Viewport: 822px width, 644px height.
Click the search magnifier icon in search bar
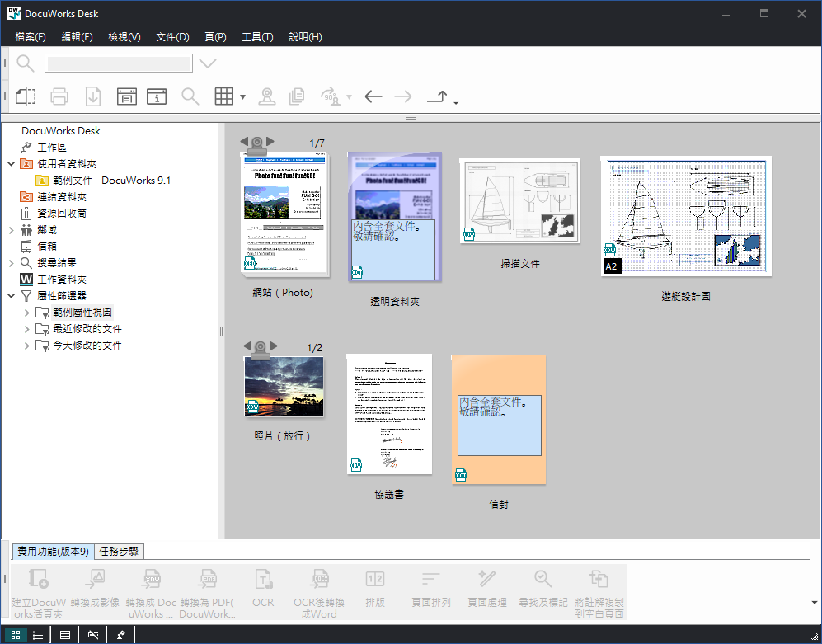click(26, 63)
